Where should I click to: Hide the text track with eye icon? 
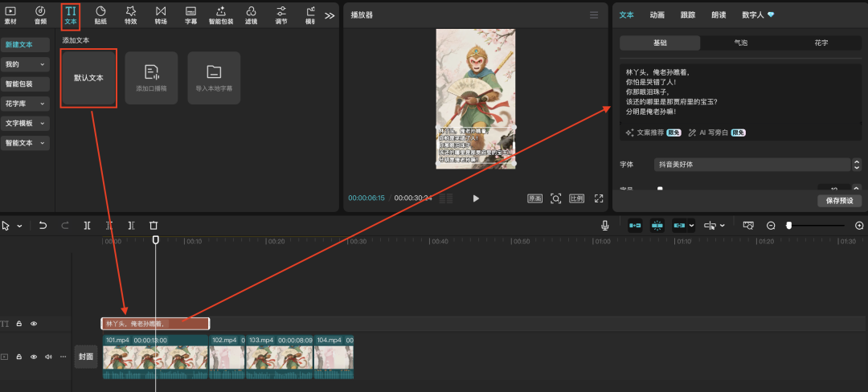(x=34, y=324)
